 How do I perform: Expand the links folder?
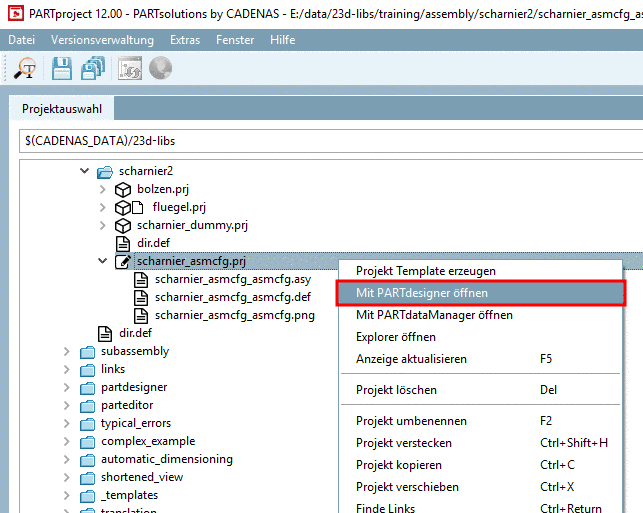coord(66,369)
